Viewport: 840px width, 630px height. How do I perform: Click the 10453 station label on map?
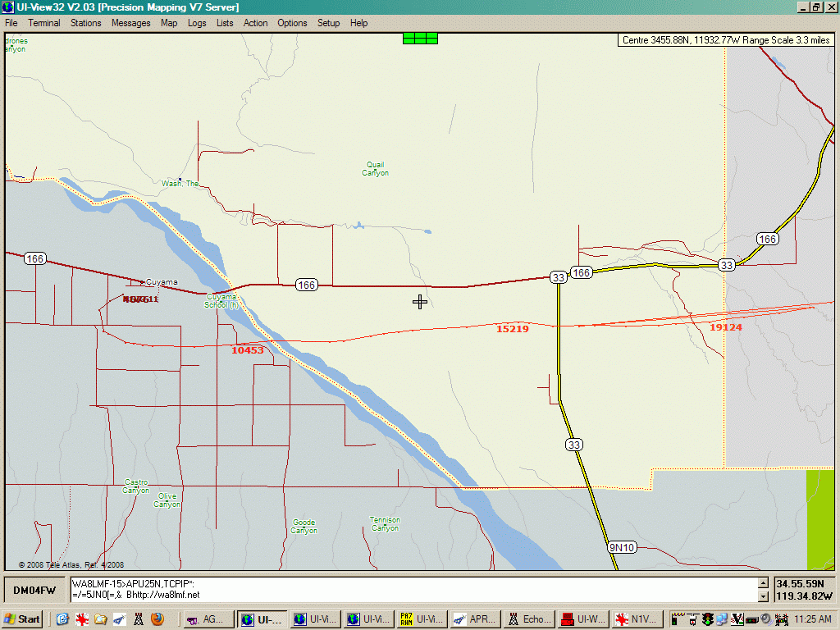(x=248, y=350)
